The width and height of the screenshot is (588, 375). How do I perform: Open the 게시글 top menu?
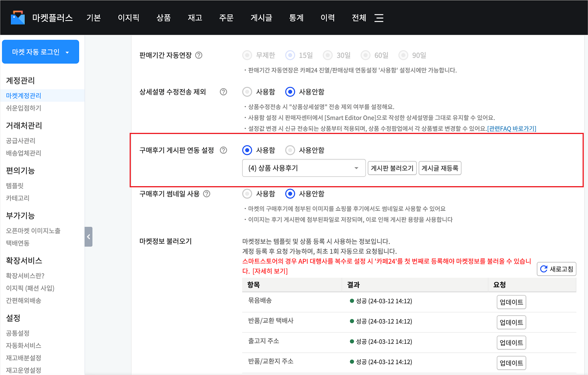point(261,18)
